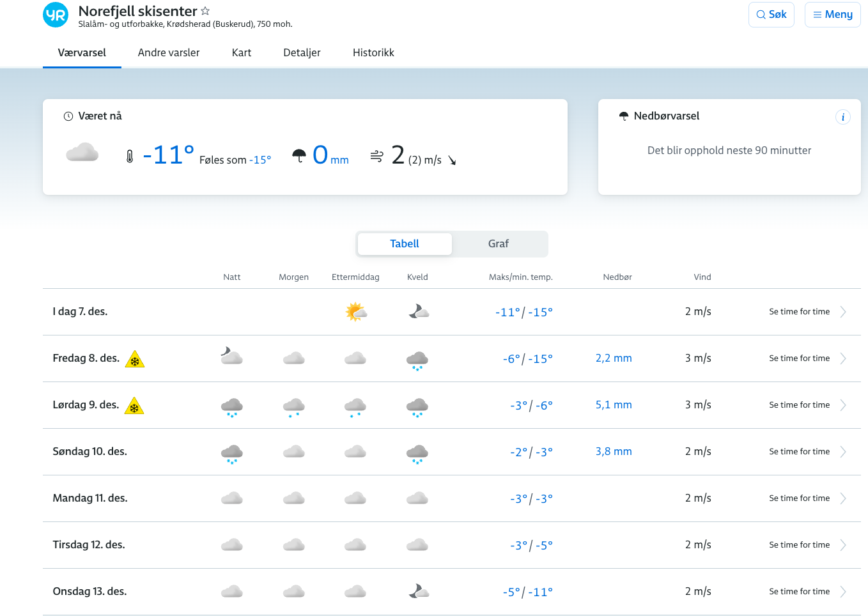The height and width of the screenshot is (616, 868).
Task: Click the 3,8 mm precipitation value
Action: (x=614, y=452)
